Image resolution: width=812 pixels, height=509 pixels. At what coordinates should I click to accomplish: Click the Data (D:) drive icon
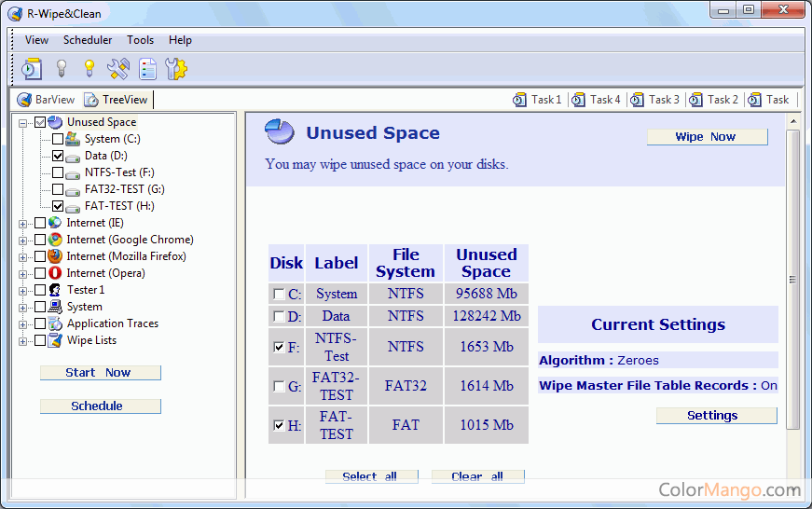73,157
